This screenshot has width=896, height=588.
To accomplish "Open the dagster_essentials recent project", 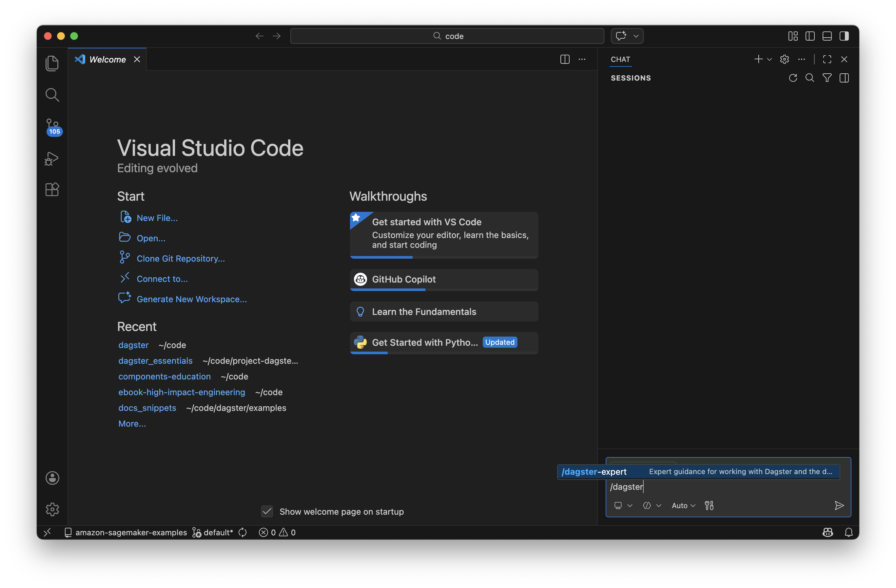I will [155, 360].
